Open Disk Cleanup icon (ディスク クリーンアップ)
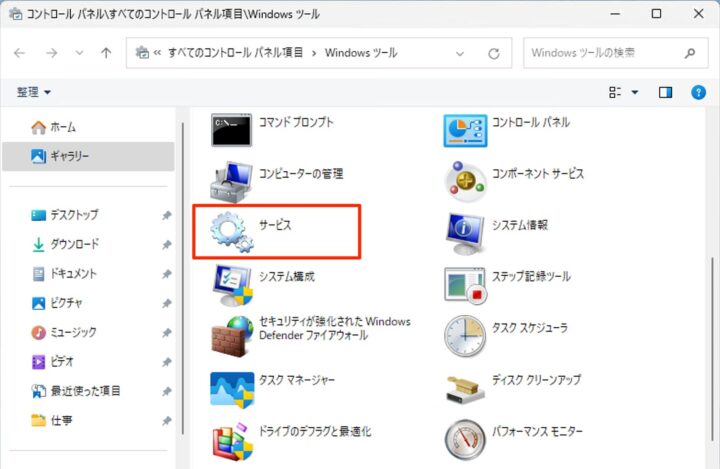The height and width of the screenshot is (469, 720). tap(465, 389)
